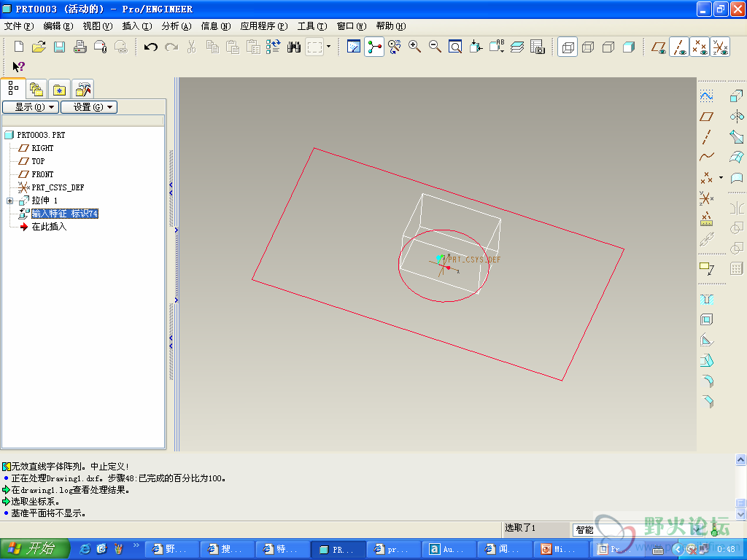Zoom out with the magnifier minus icon
This screenshot has height=560, width=747.
pyautogui.click(x=435, y=47)
